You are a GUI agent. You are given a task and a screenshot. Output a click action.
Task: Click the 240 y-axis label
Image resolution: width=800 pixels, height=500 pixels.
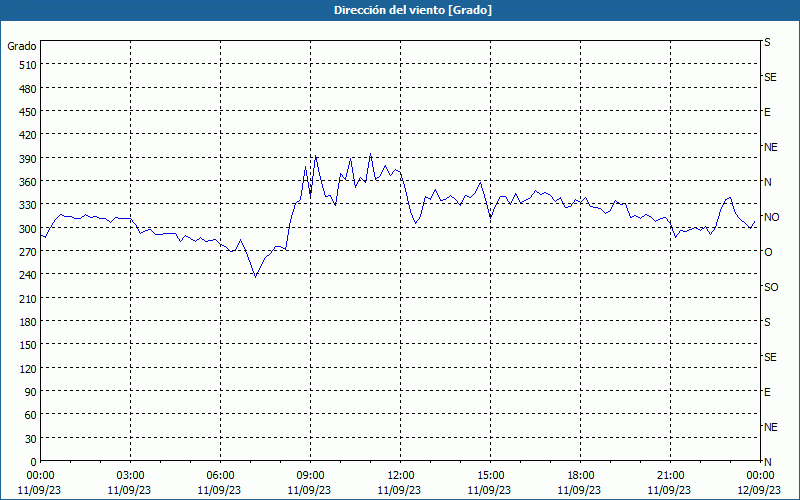tap(29, 276)
